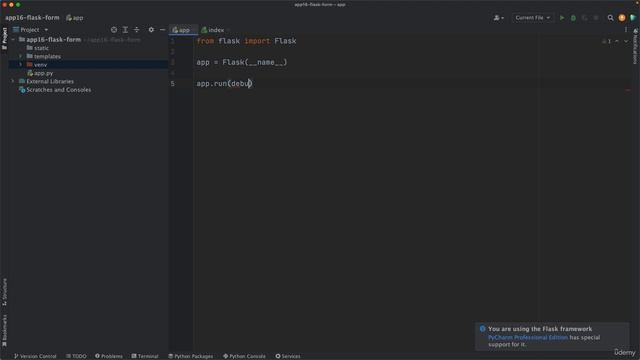Click the Flask(__name__) text on line 3

tap(255, 62)
